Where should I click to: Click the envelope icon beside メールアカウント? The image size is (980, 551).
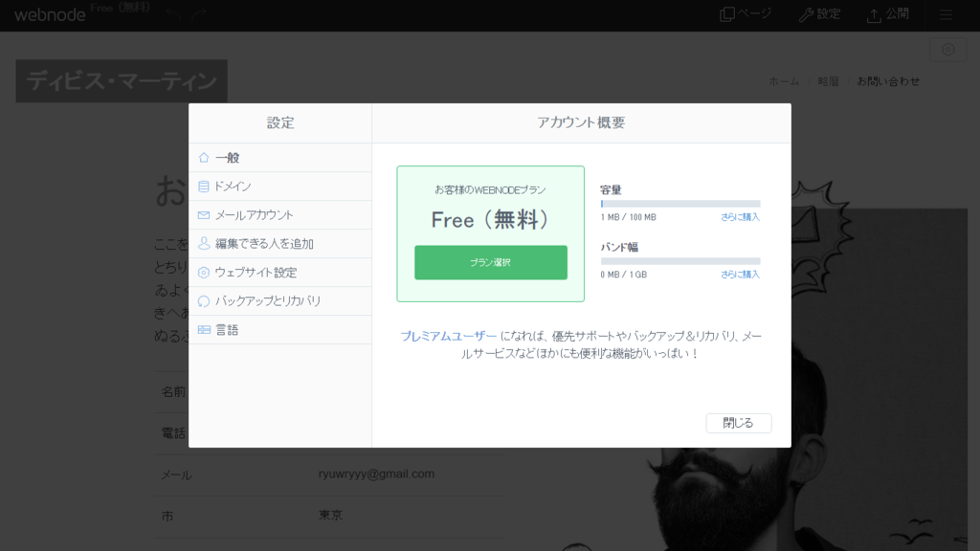point(204,215)
